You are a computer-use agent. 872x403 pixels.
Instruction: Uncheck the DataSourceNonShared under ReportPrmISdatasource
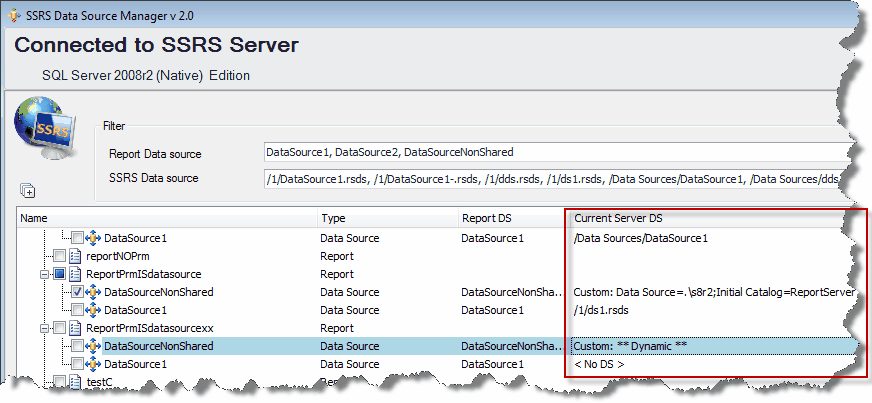[78, 292]
